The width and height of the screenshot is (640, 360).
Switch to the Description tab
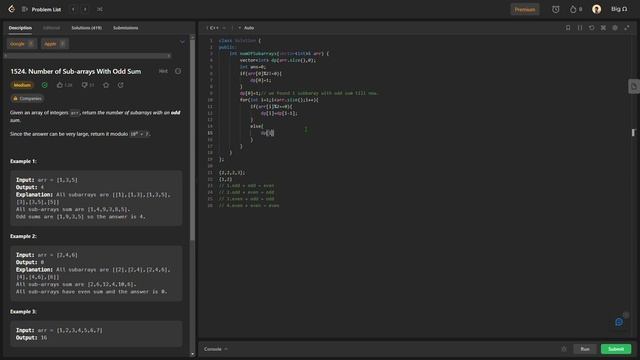tap(20, 28)
